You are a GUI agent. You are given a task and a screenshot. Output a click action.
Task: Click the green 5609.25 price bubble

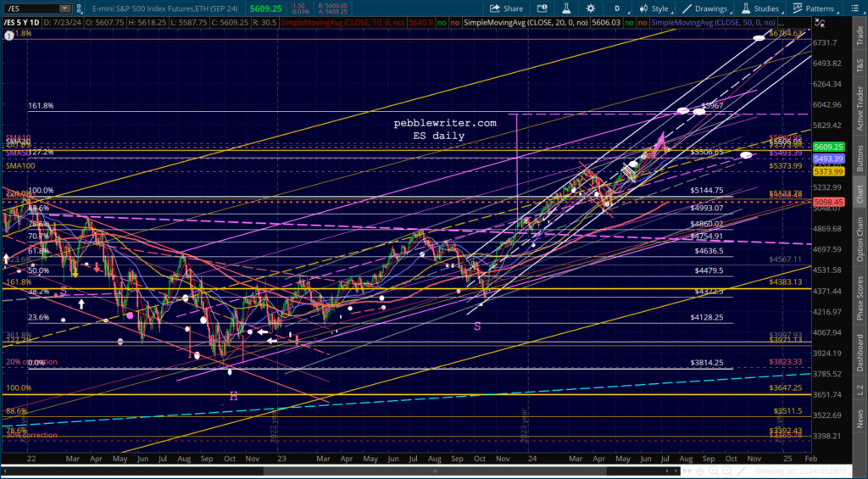[828, 148]
